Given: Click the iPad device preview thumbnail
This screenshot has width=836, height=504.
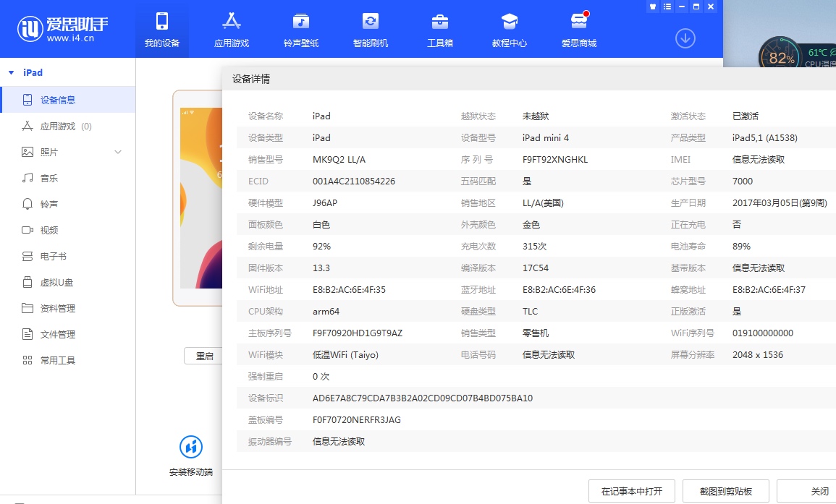Looking at the screenshot, I should tap(198, 198).
